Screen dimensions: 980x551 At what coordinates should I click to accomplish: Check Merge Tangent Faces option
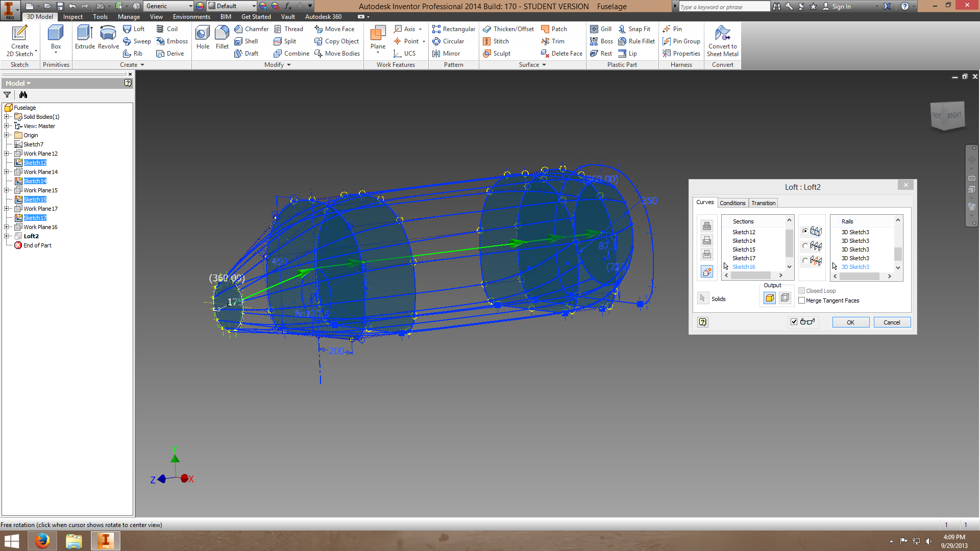click(801, 300)
